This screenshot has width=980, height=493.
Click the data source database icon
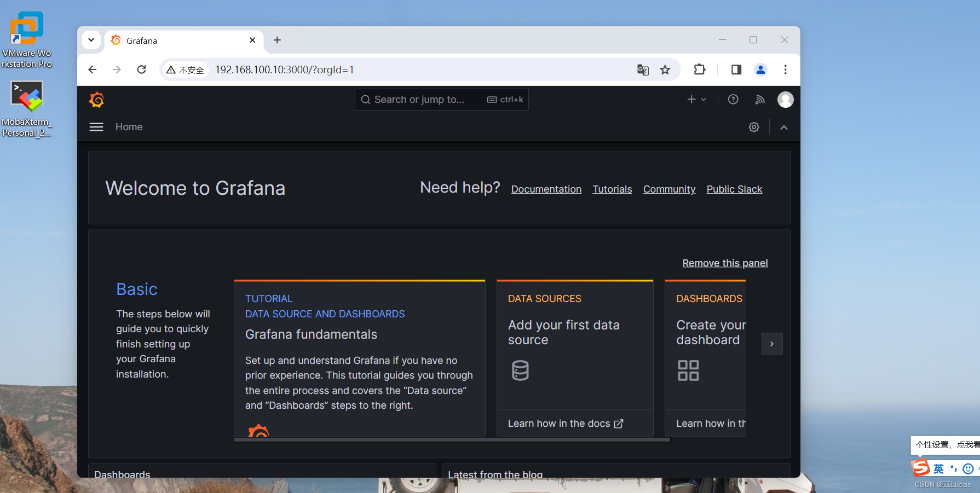[520, 370]
